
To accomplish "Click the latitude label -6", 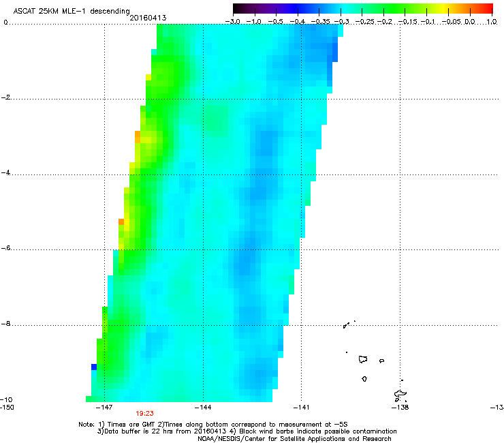I will point(5,247).
